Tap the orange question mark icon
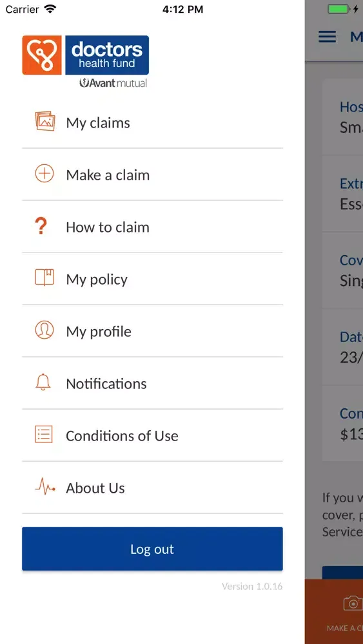This screenshot has width=363, height=644. 41,226
